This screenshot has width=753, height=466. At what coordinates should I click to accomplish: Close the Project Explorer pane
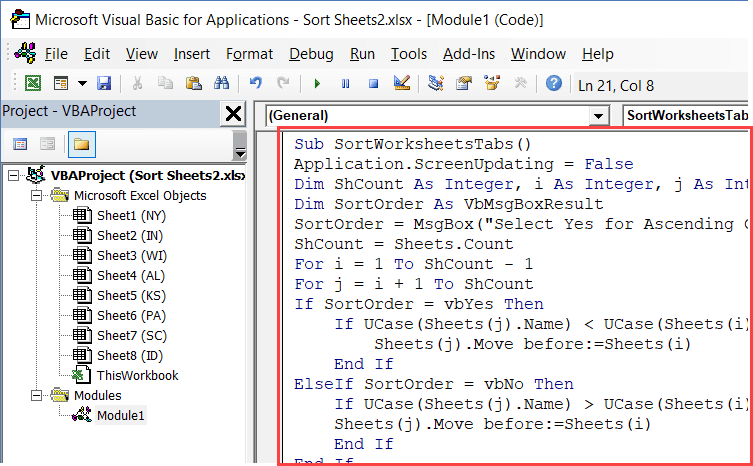(x=233, y=114)
